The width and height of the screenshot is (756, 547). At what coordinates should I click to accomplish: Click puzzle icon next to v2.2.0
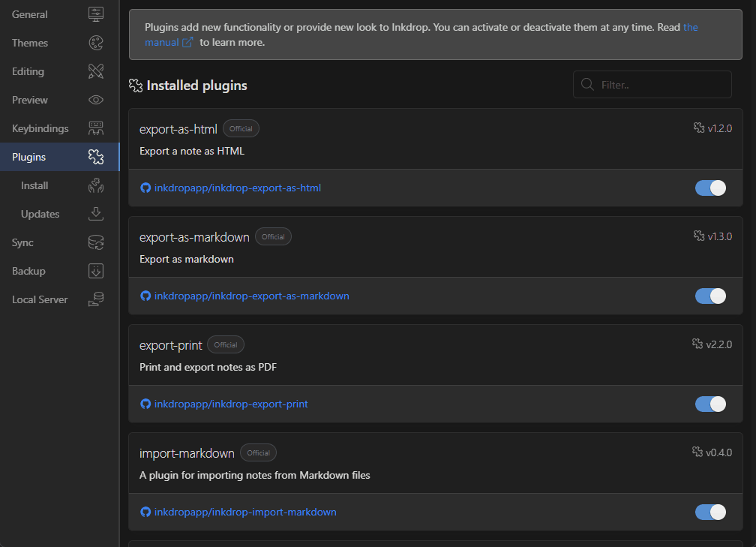697,344
